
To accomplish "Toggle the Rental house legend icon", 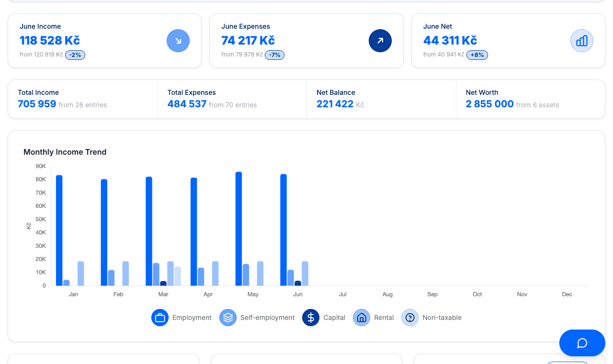I will pos(362,318).
